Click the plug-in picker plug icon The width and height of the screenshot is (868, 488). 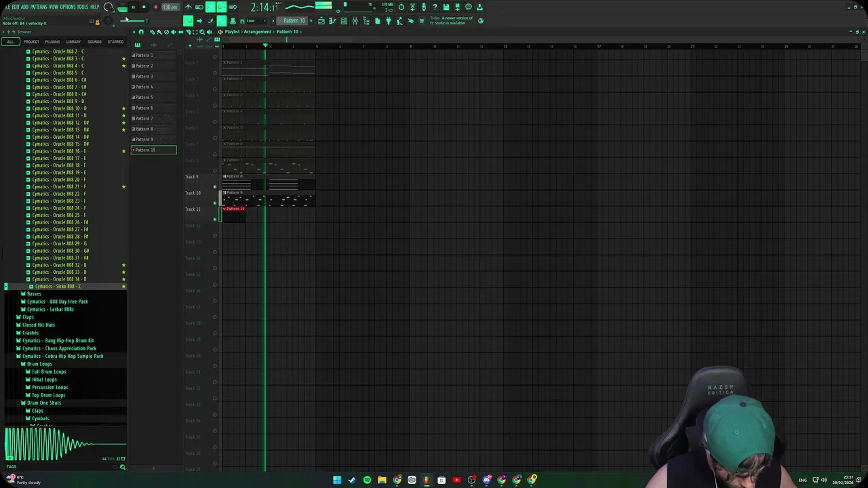pyautogui.click(x=389, y=20)
